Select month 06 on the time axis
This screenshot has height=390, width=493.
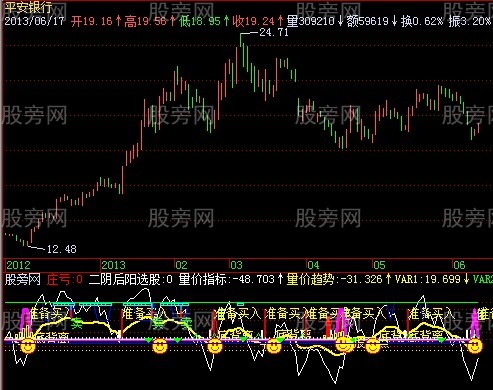tap(459, 265)
